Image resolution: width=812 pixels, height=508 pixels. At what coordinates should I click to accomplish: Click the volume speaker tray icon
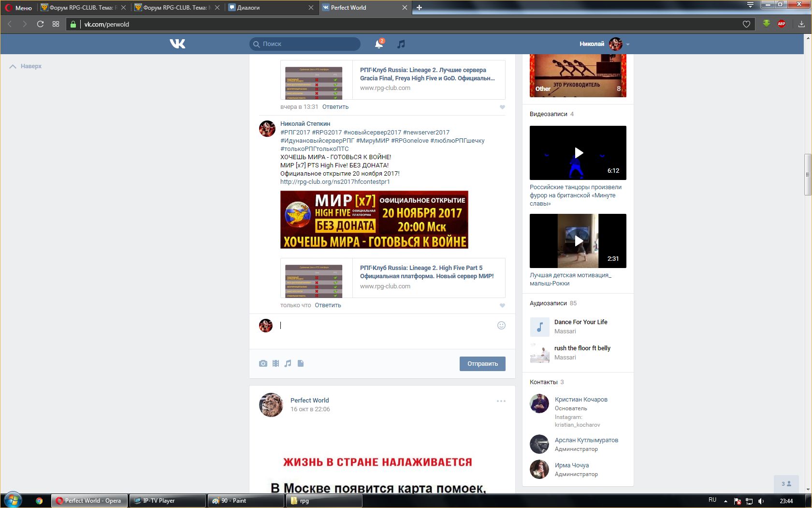pyautogui.click(x=761, y=501)
